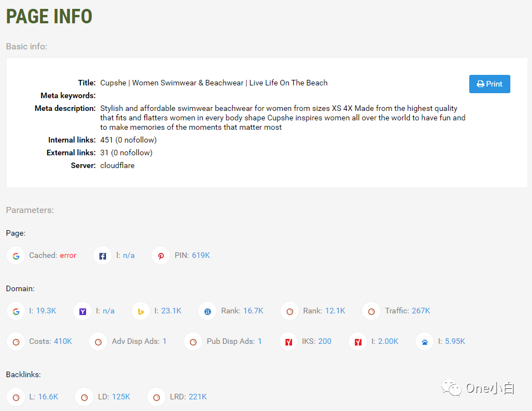This screenshot has height=411, width=532.
Task: Open the Cached 'error' link
Action: click(x=68, y=256)
